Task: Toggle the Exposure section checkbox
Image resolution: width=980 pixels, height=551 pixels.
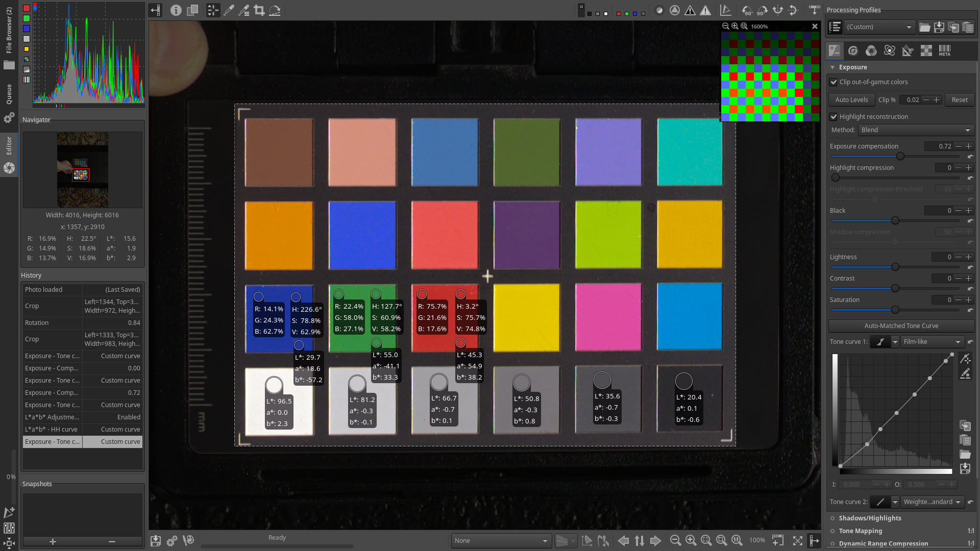Action: point(832,67)
